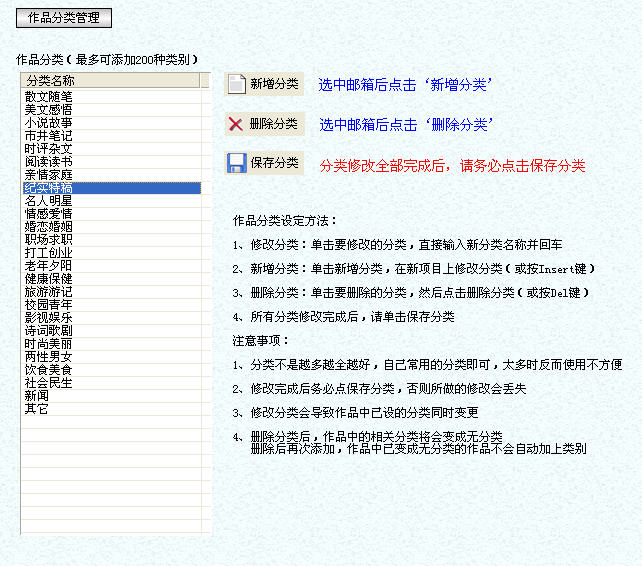Image resolution: width=642 pixels, height=566 pixels.
Task: Click the instruction line mentioning Del键
Action: (x=411, y=293)
